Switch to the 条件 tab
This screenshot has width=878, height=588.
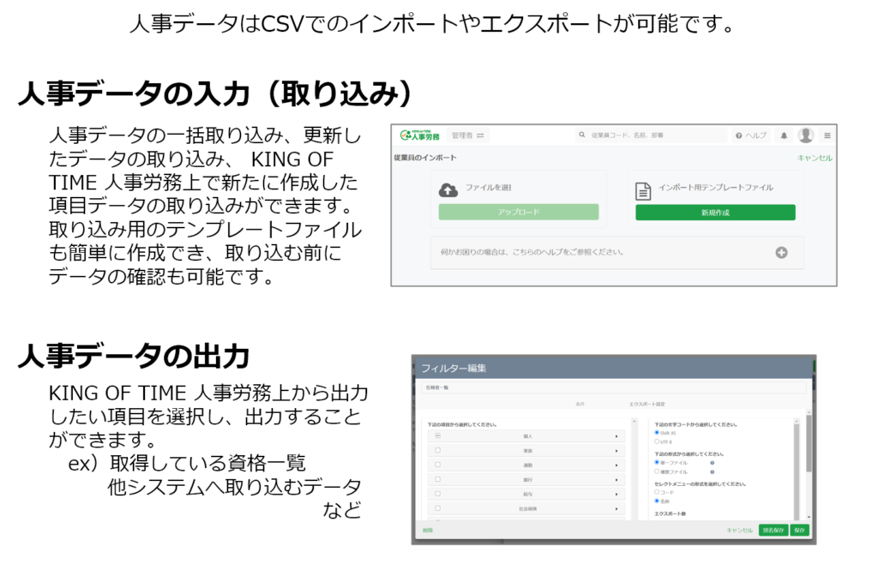coord(580,404)
